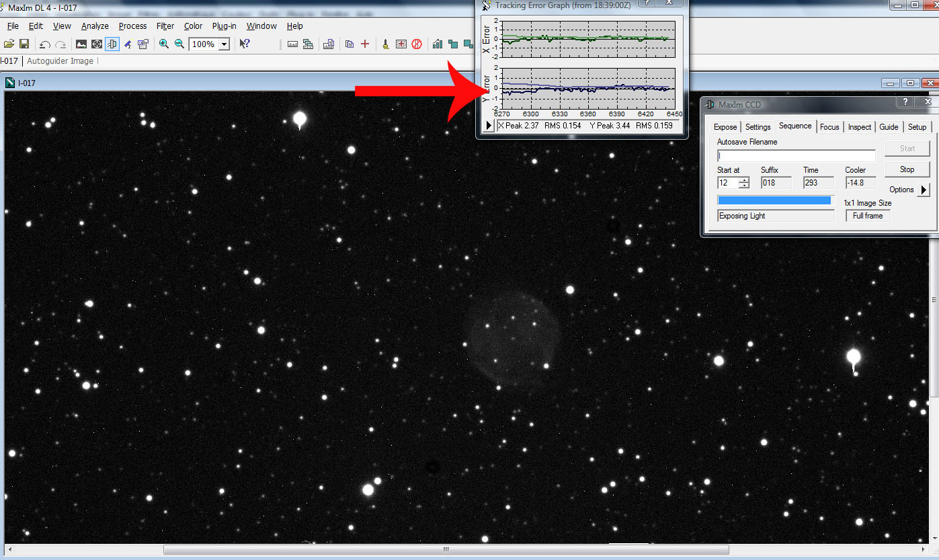
Task: Click the overlapping pages copy icon
Action: point(350,44)
